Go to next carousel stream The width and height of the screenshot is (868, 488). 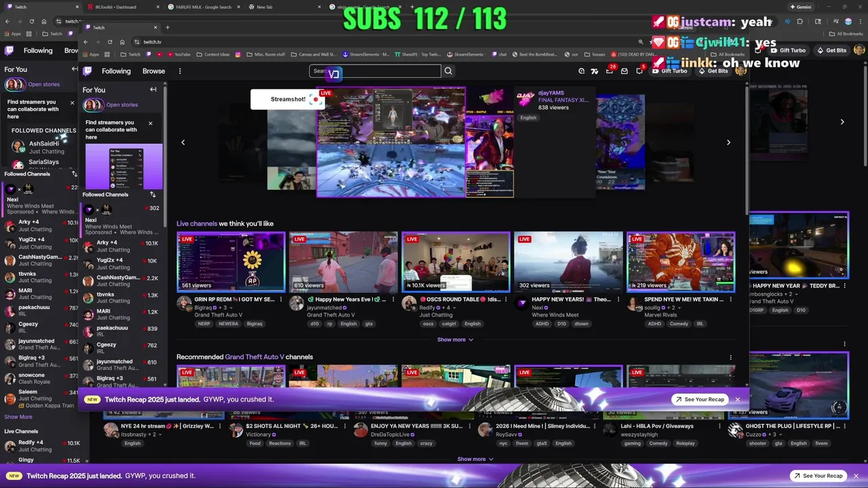tap(728, 142)
